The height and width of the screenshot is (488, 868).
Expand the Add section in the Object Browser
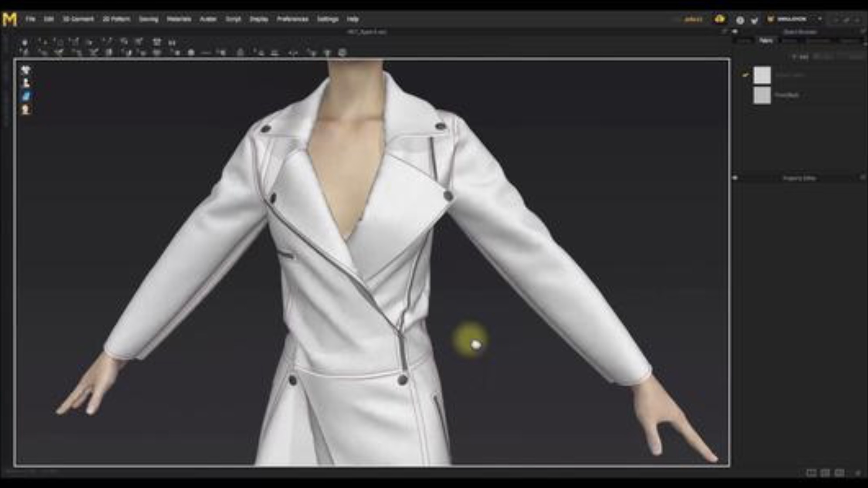pos(800,57)
